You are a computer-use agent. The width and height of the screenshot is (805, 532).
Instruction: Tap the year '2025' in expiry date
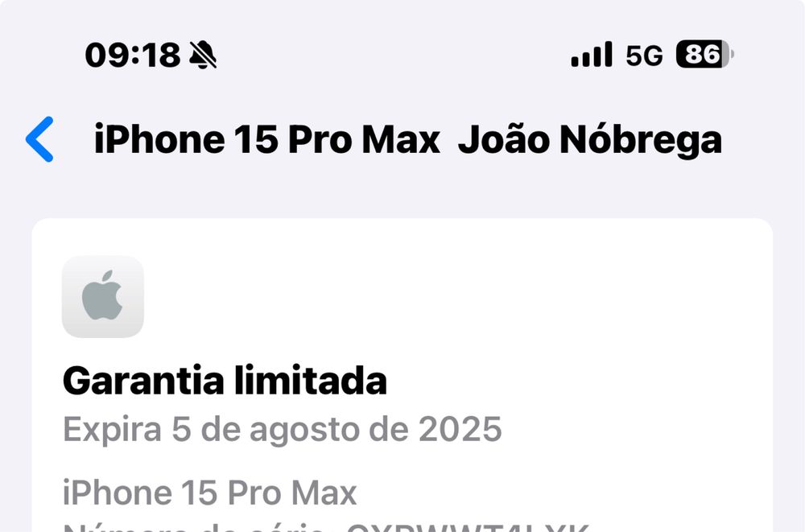[460, 429]
